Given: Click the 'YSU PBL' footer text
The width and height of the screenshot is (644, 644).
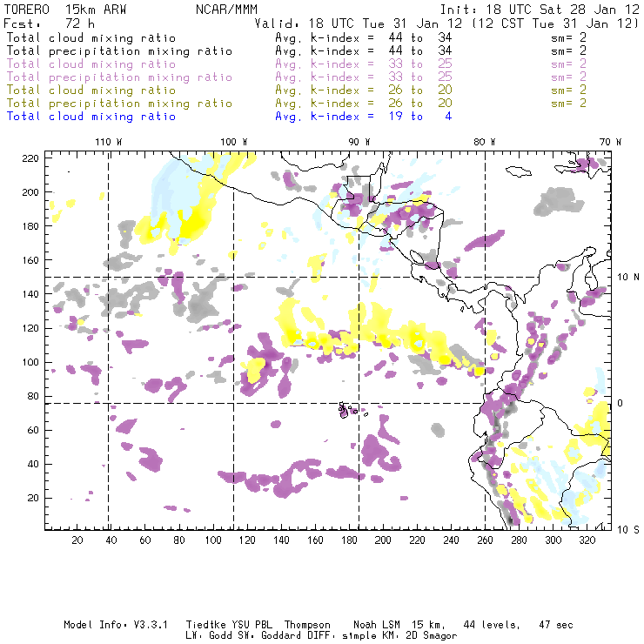Looking at the screenshot, I should click(251, 625).
